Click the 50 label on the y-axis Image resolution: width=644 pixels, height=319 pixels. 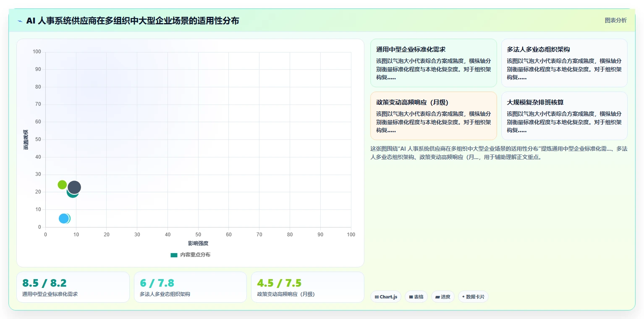coord(38,139)
